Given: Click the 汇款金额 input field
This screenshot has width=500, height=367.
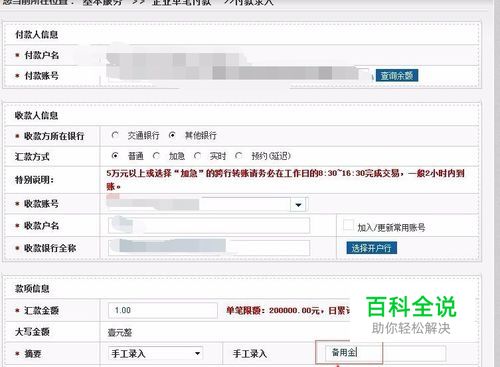Looking at the screenshot, I should [x=163, y=310].
